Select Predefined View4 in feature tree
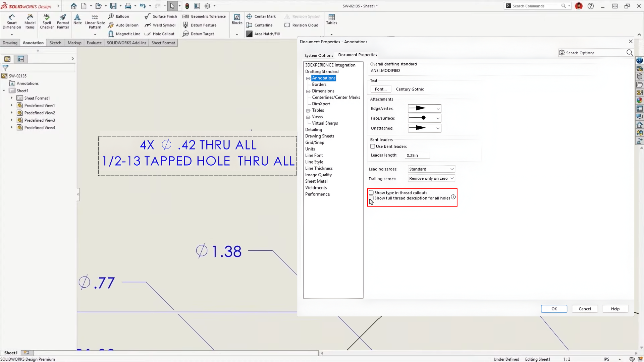 pyautogui.click(x=40, y=128)
